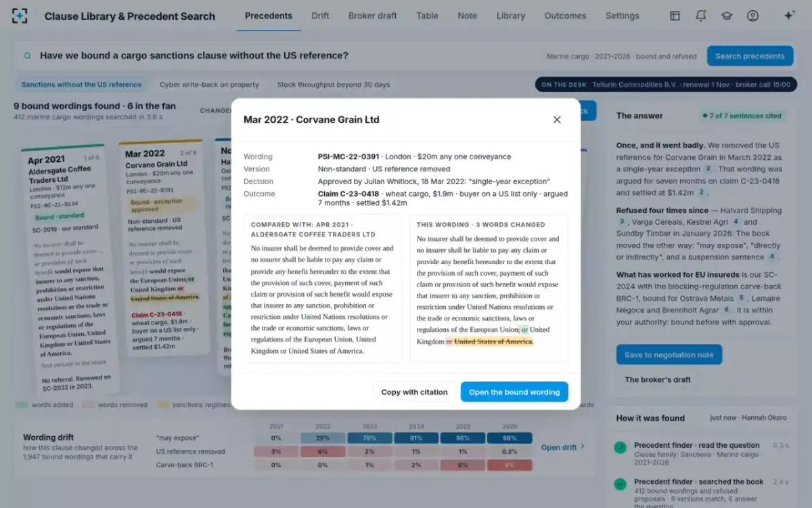The height and width of the screenshot is (508, 812).
Task: Open the user account icon
Action: coord(752,16)
